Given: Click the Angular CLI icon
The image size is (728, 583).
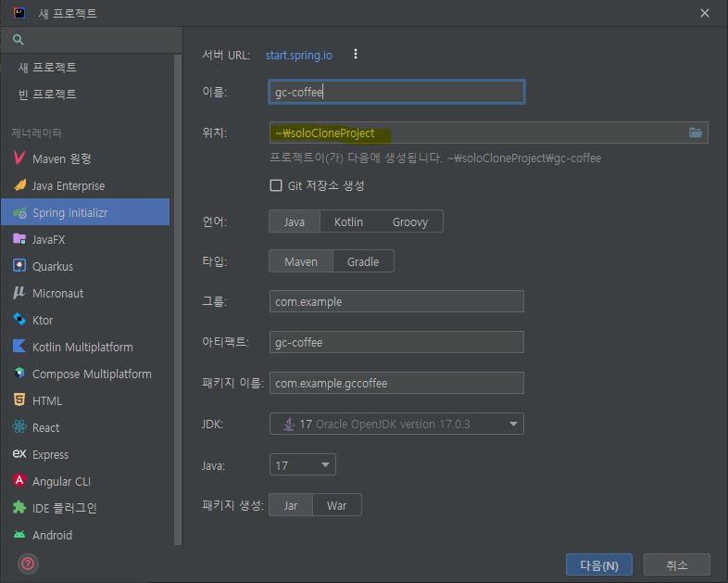Looking at the screenshot, I should [x=19, y=480].
